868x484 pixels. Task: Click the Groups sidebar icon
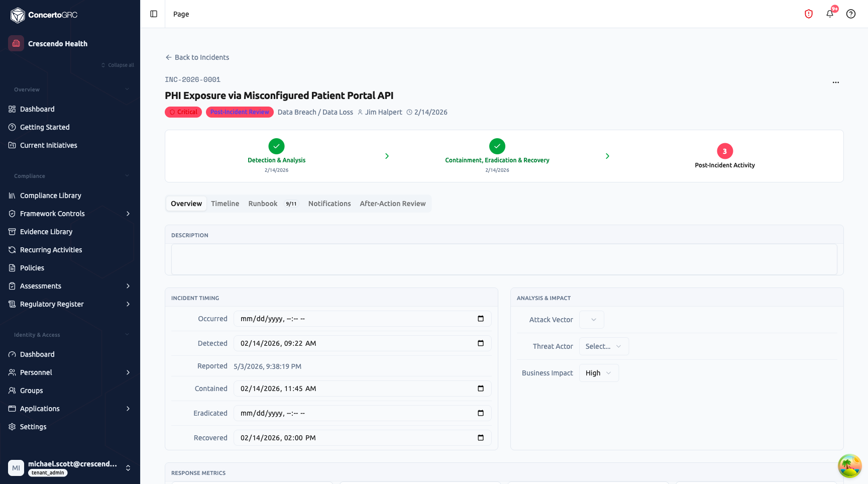pos(12,391)
